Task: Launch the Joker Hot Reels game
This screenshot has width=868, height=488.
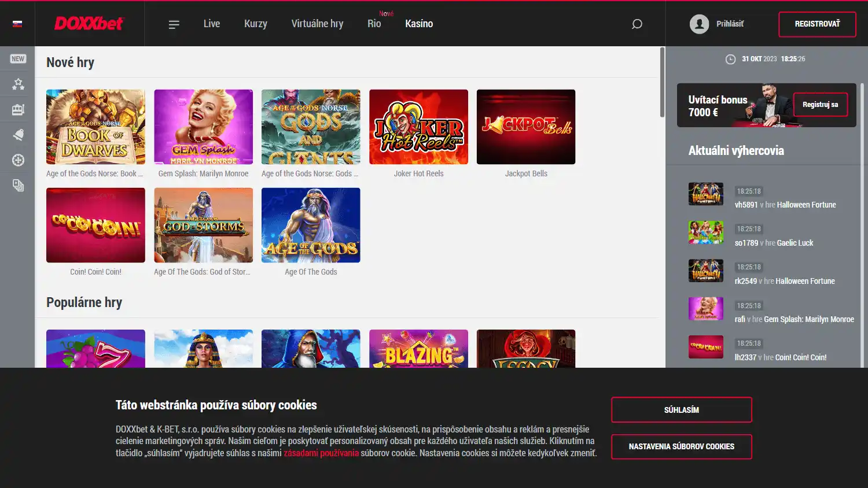Action: pos(418,127)
